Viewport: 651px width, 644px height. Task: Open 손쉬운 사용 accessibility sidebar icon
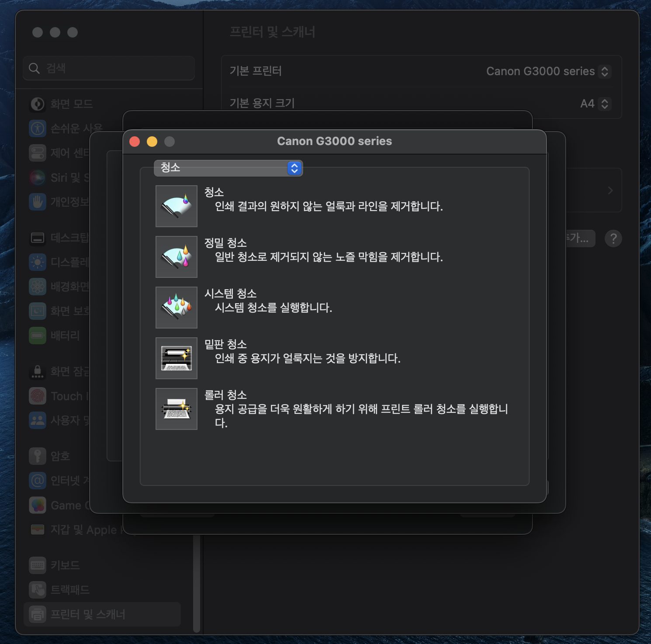pyautogui.click(x=38, y=128)
